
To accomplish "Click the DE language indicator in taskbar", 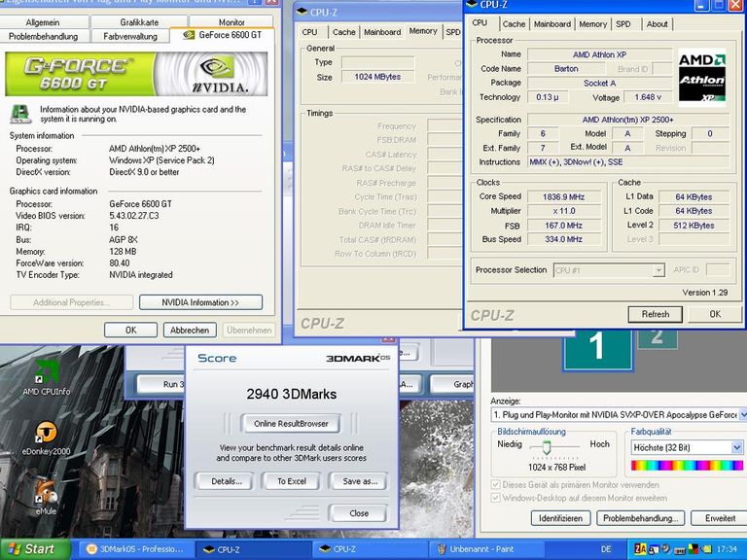I will (x=606, y=549).
